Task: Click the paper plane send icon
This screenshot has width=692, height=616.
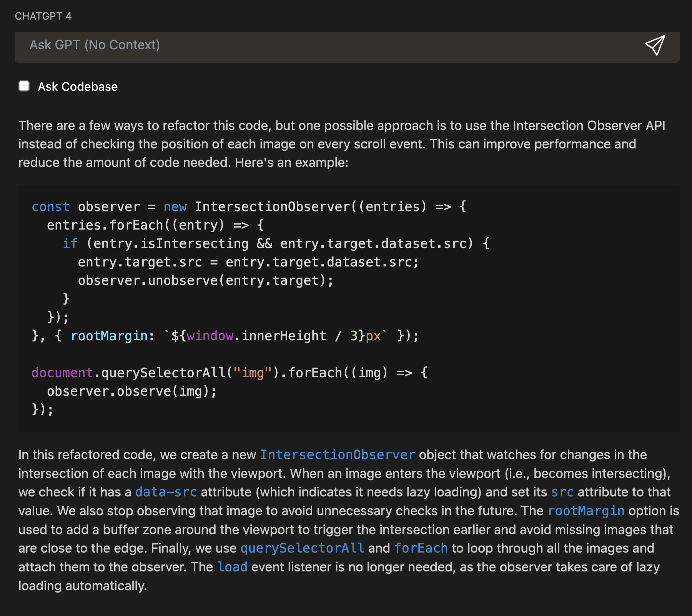Action: [x=655, y=45]
